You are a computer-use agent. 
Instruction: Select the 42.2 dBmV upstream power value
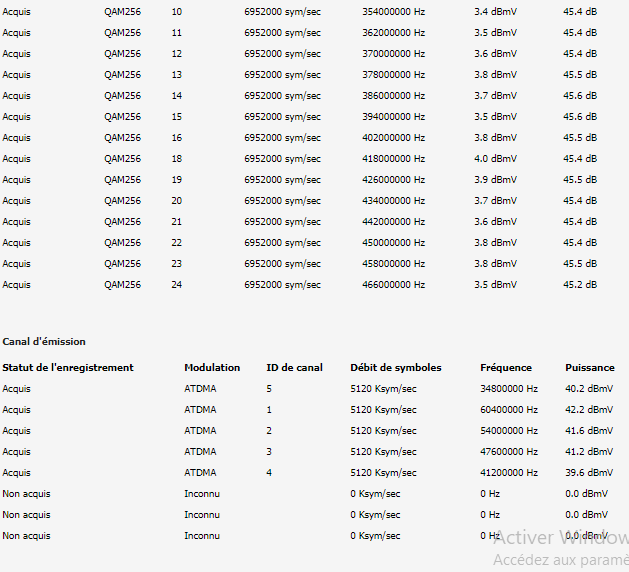click(x=589, y=410)
